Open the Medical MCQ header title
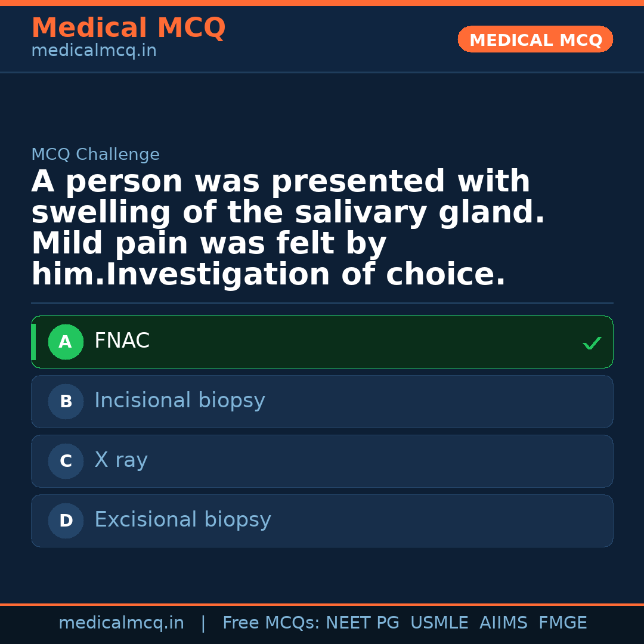Image resolution: width=644 pixels, height=644 pixels. 128,28
